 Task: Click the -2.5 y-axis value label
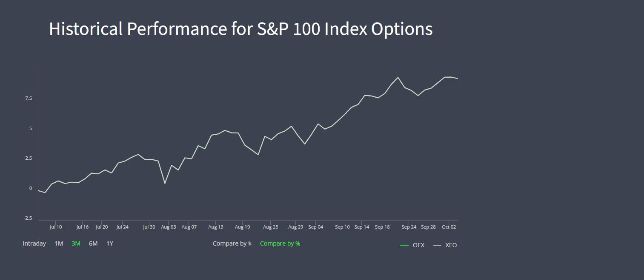point(28,218)
